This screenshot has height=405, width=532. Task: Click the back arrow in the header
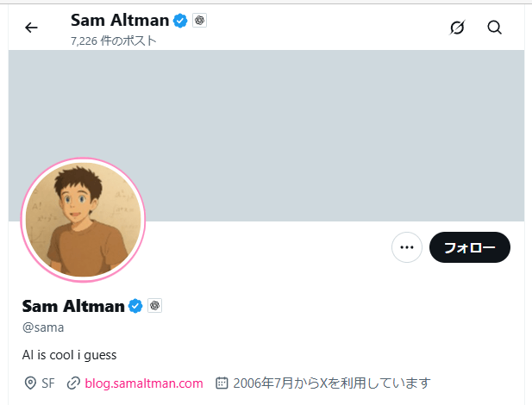(x=32, y=28)
